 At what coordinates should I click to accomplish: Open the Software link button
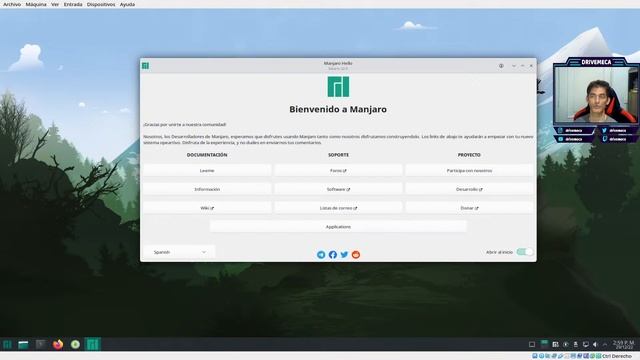tap(338, 189)
